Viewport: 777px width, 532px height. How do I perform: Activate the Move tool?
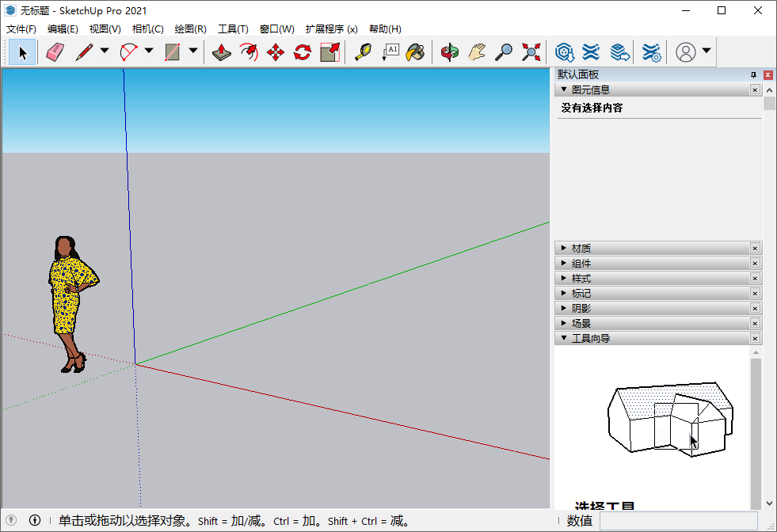[x=275, y=52]
